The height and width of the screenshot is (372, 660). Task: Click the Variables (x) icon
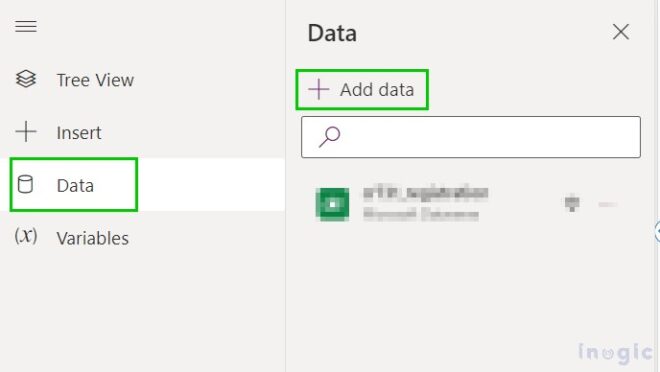(26, 236)
